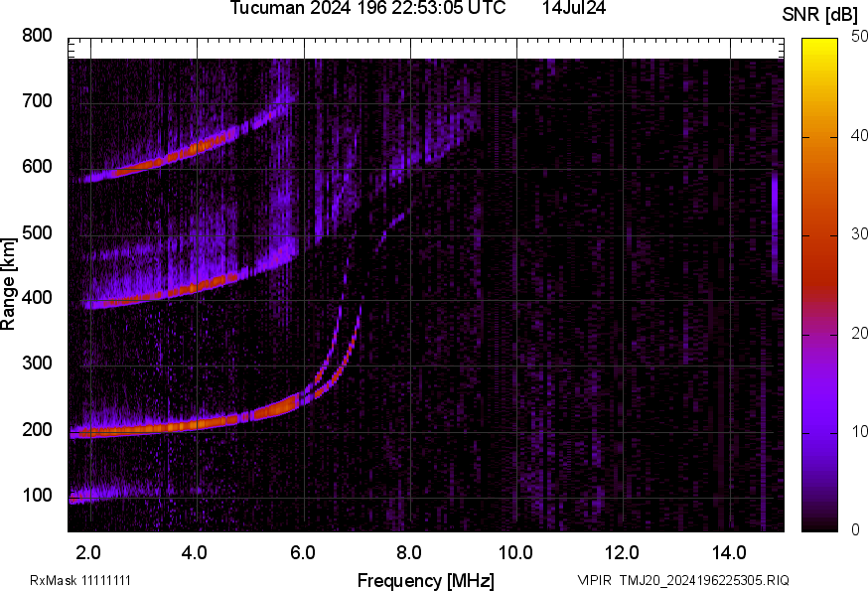Click the range tick label '200'

(x=37, y=429)
